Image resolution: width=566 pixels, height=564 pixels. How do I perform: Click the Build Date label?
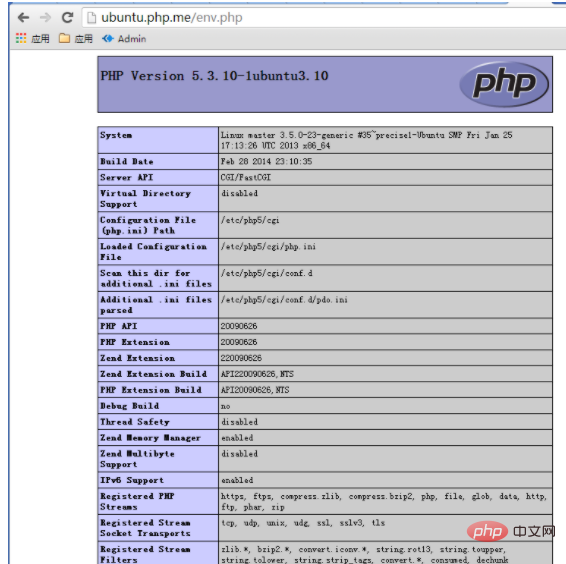127,161
